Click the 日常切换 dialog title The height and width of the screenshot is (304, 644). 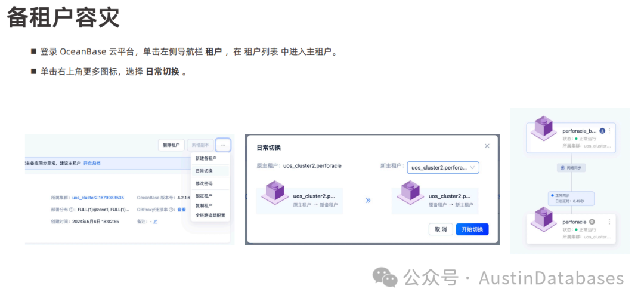[x=268, y=147]
